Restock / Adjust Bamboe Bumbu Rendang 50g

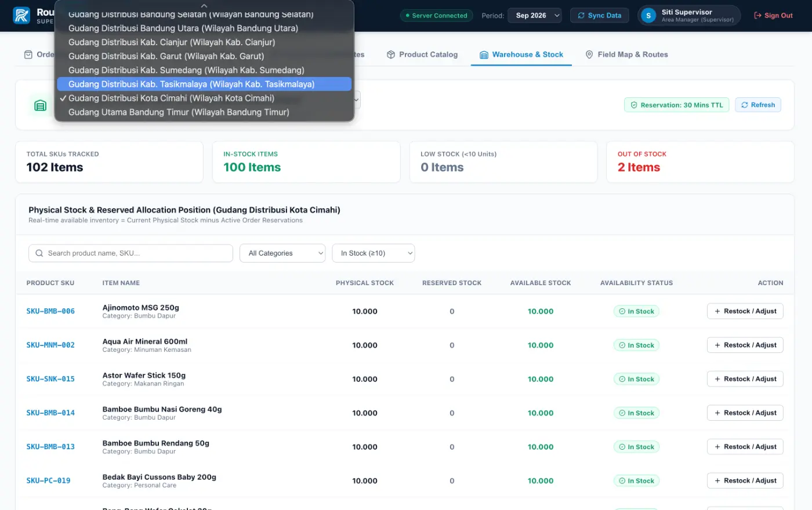pos(745,447)
